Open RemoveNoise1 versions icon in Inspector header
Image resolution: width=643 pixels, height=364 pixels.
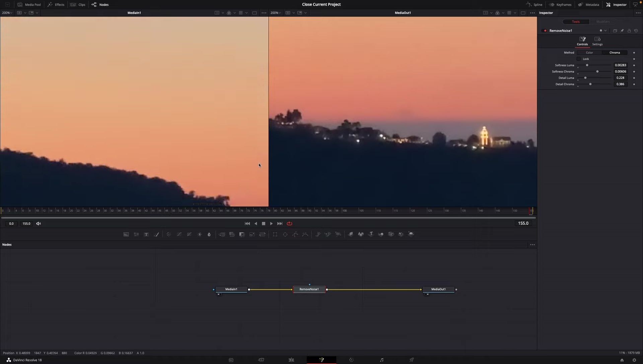coord(615,31)
